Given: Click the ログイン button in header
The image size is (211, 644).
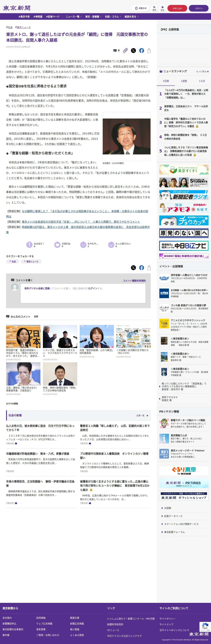Looking at the screenshot, I should [x=199, y=8].
